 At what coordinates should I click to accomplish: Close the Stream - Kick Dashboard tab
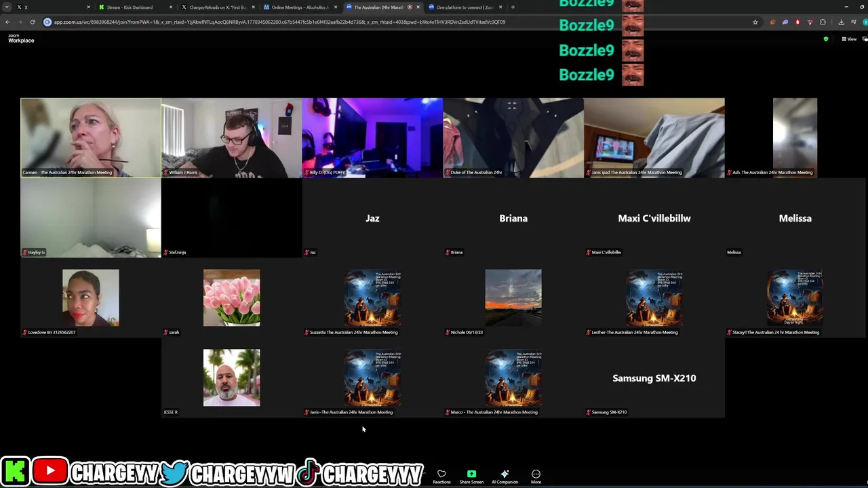(x=171, y=7)
